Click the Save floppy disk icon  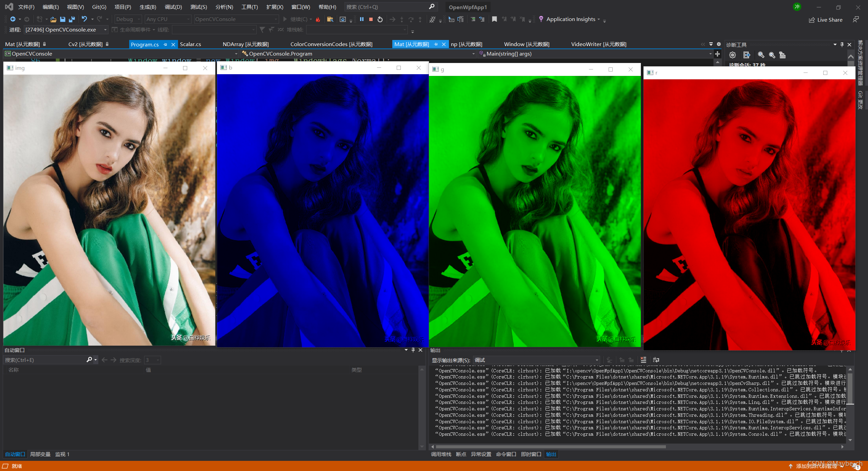point(62,19)
